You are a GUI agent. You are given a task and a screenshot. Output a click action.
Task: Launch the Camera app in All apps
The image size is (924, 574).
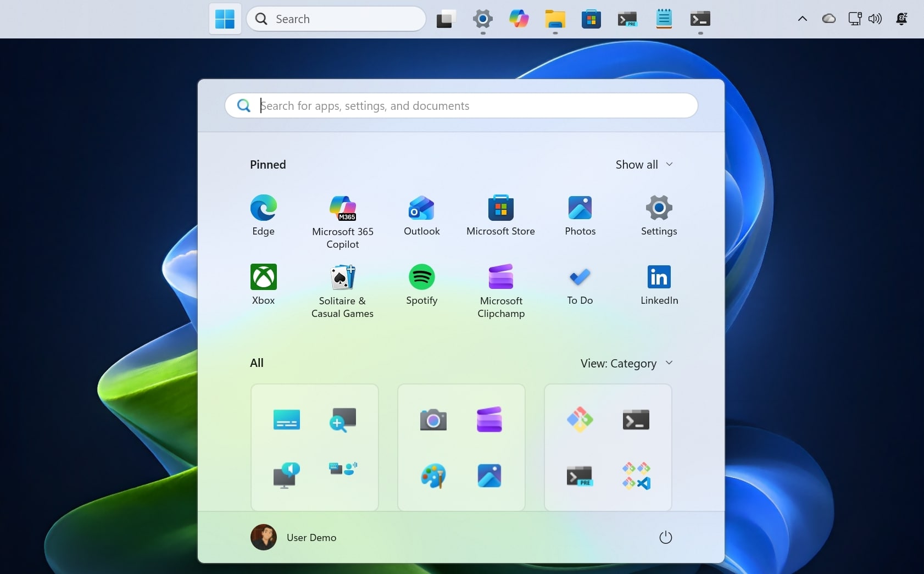pos(433,420)
